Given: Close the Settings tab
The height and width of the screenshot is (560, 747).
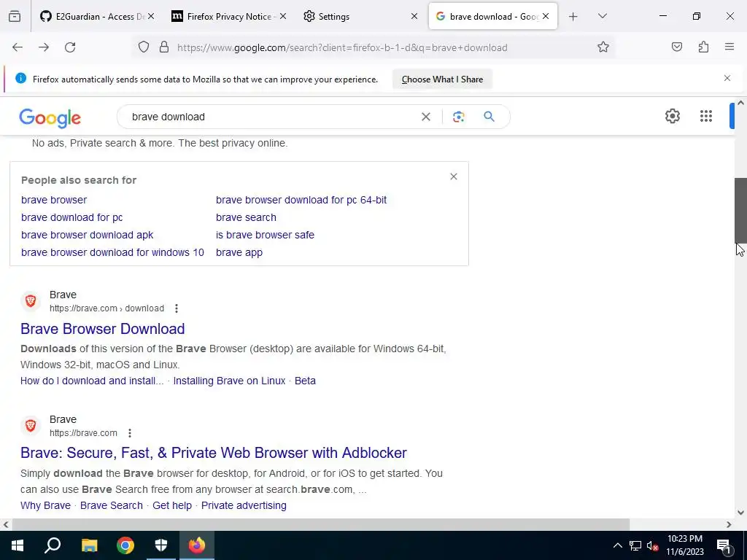Looking at the screenshot, I should point(414,16).
